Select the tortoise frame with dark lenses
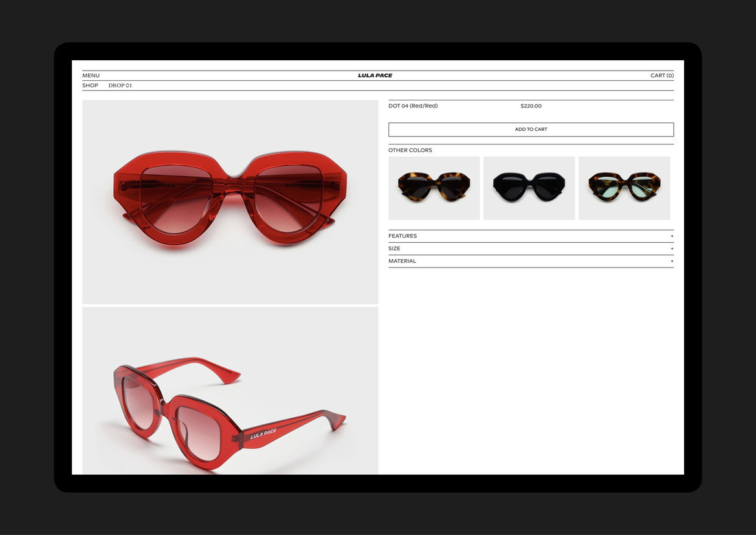Viewport: 756px width, 535px height. click(434, 188)
